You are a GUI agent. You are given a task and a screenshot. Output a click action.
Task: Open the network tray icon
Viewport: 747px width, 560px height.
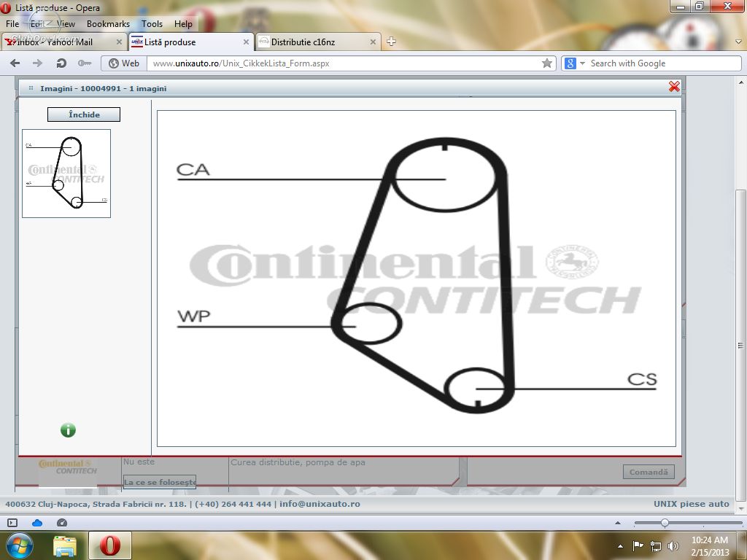(656, 546)
